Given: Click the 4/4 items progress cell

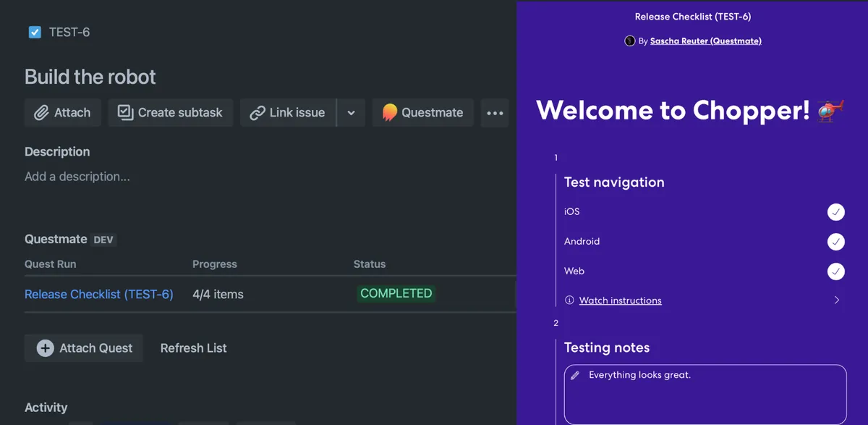Looking at the screenshot, I should 218,294.
